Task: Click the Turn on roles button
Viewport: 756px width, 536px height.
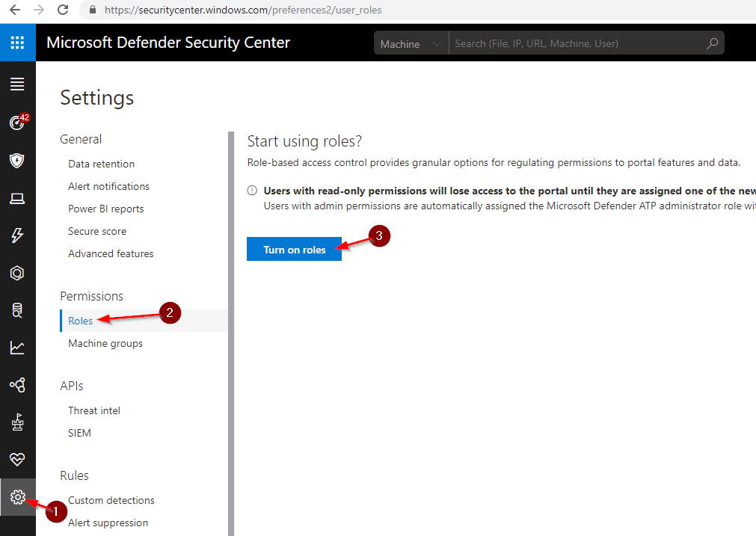Action: 294,249
